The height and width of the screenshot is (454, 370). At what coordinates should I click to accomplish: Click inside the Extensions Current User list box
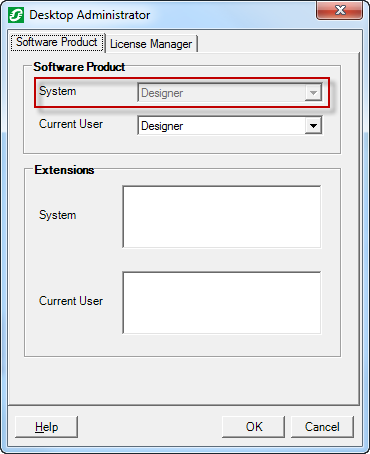click(x=222, y=303)
